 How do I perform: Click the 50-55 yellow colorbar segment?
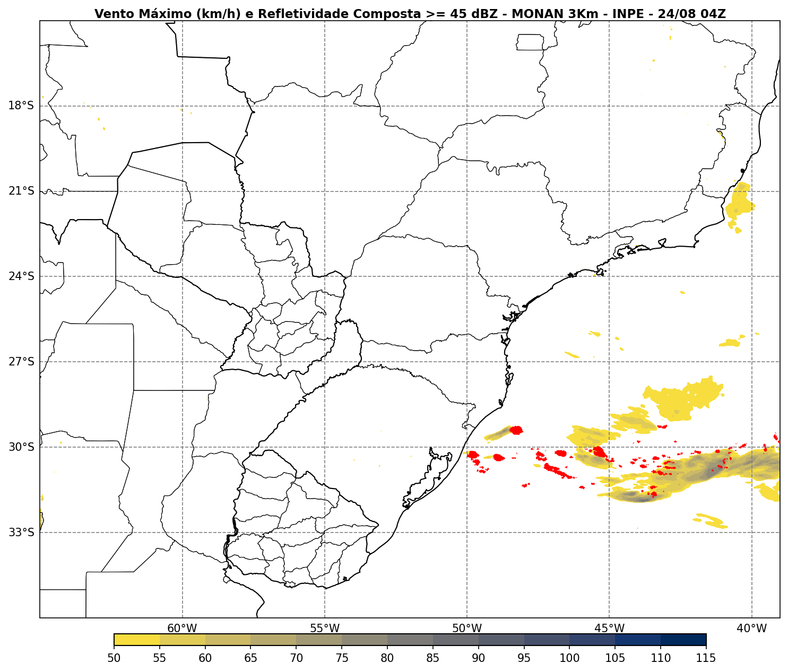137,640
